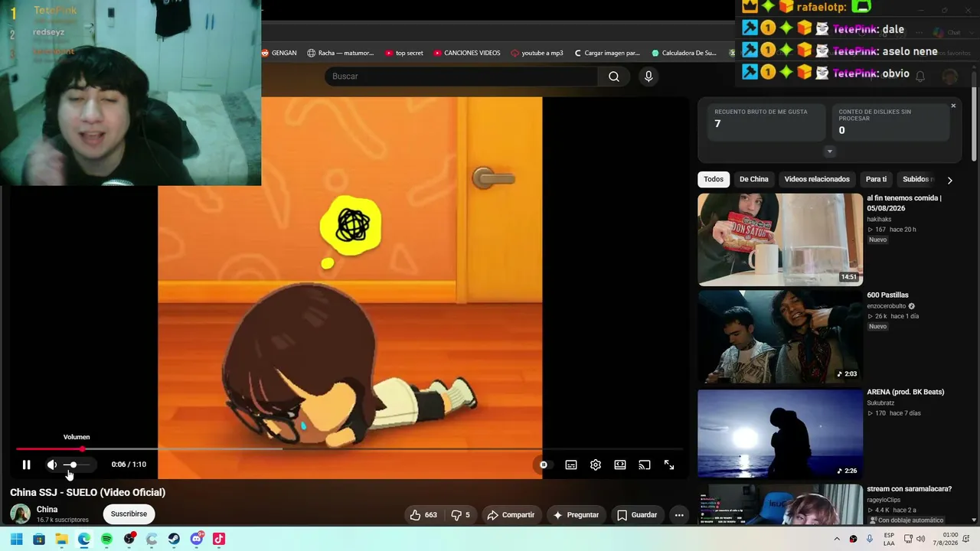This screenshot has width=980, height=551.
Task: Close the like/dislike stats panel
Action: [953, 106]
